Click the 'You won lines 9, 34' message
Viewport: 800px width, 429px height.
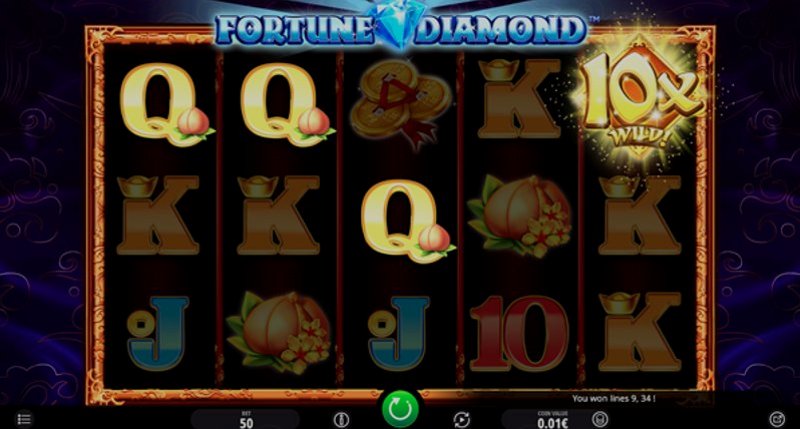(x=613, y=398)
